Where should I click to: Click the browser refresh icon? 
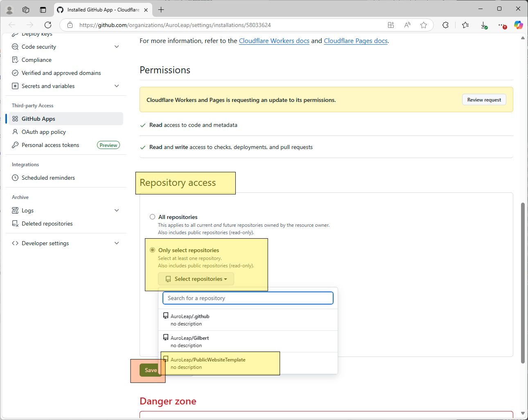(x=48, y=25)
